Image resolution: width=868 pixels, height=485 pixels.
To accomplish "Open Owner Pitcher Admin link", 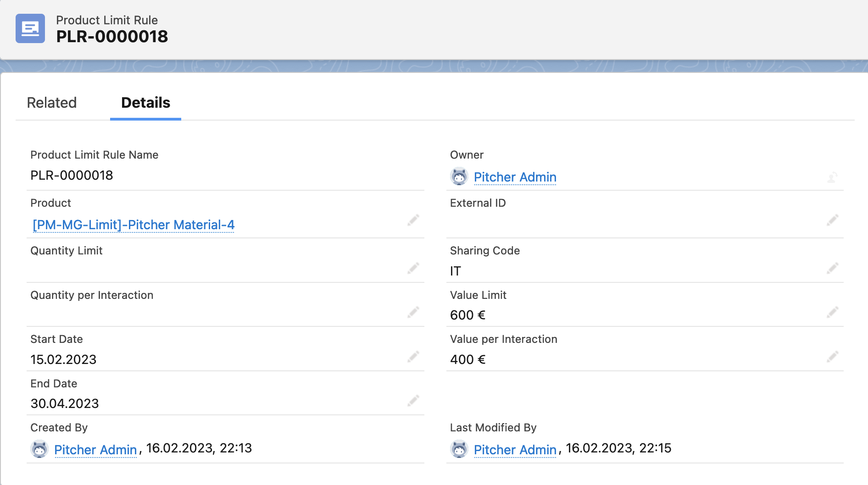I will (x=515, y=177).
